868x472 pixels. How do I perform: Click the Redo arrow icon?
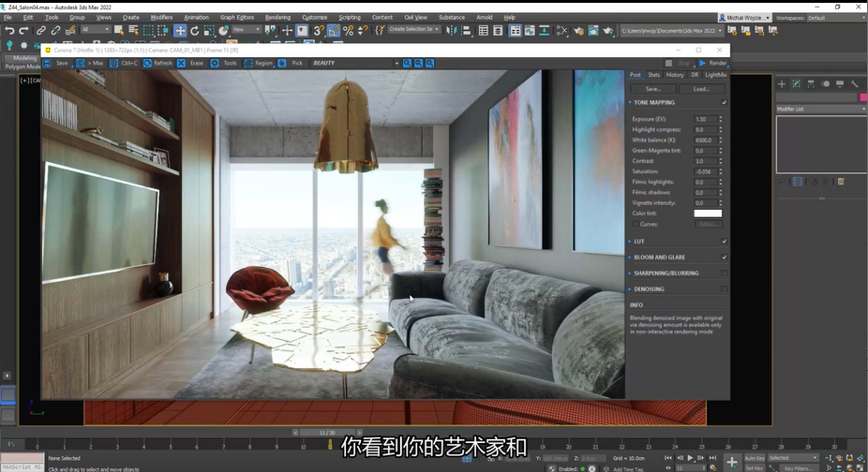pos(23,30)
